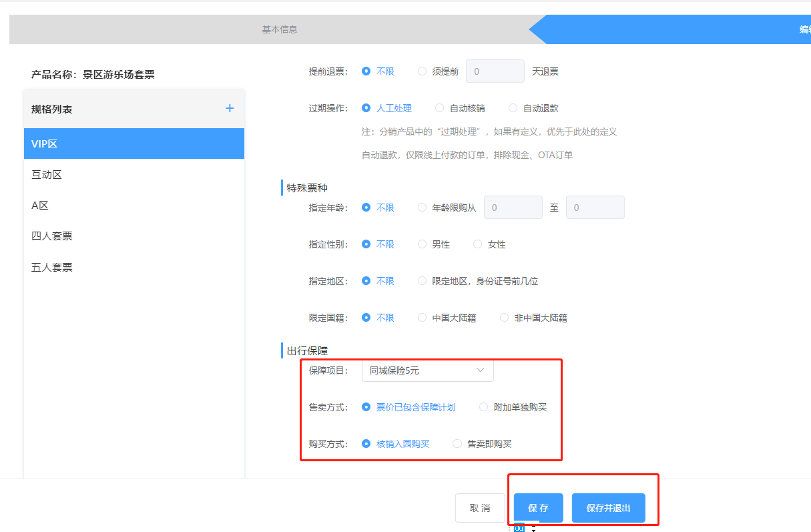Select 四人套票 from the 规格列表
The height and width of the screenshot is (532, 811).
tap(52, 236)
